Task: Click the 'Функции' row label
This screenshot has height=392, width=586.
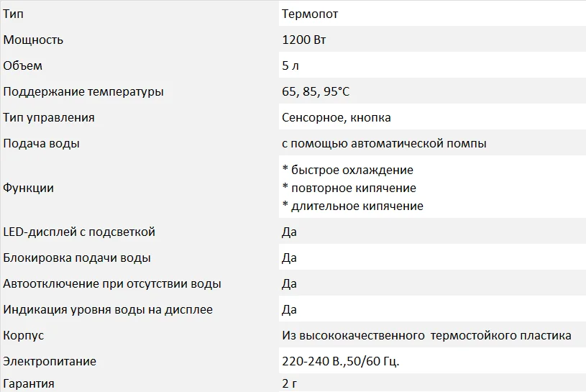Action: [29, 188]
